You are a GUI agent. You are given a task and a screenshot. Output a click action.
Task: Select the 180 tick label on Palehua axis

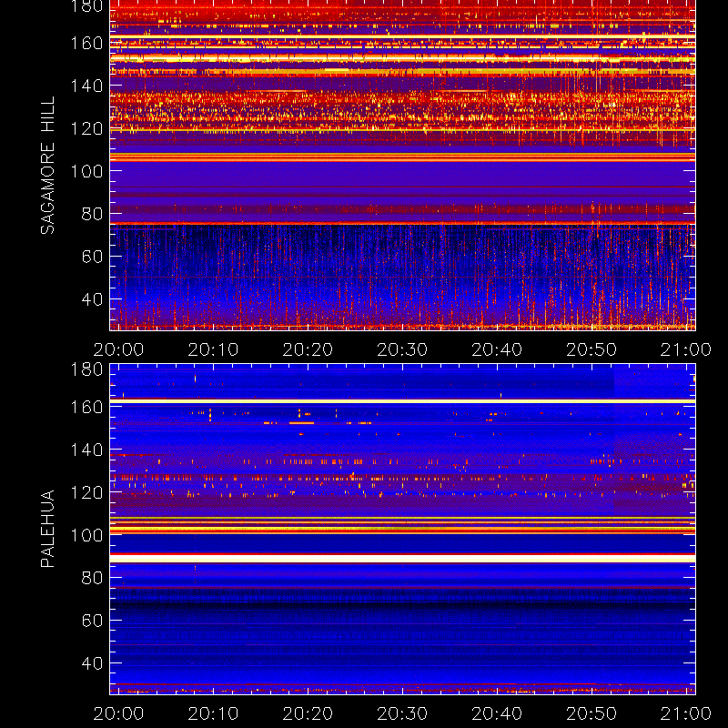[86, 369]
